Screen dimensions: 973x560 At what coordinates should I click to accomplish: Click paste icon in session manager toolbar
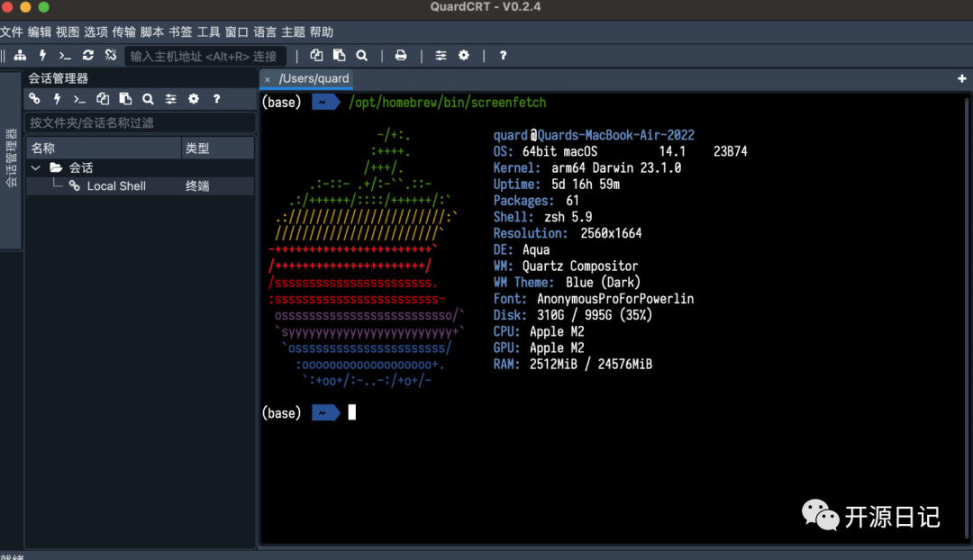[125, 99]
